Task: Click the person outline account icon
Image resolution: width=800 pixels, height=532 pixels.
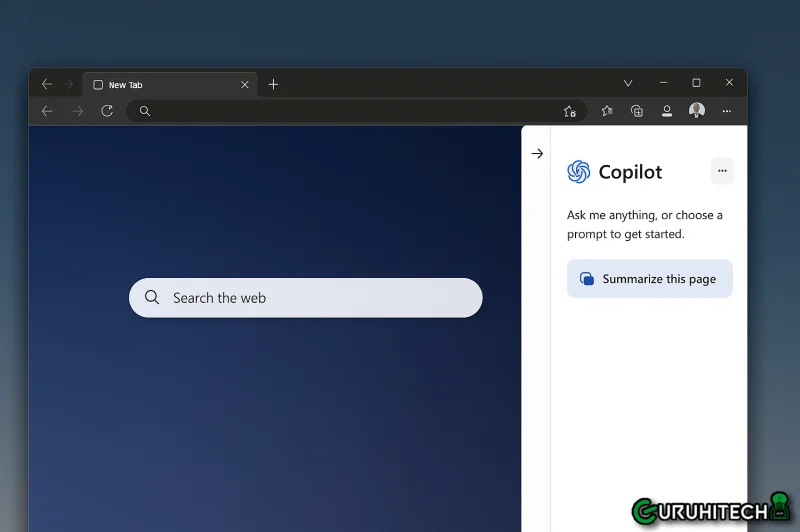Action: pos(666,111)
